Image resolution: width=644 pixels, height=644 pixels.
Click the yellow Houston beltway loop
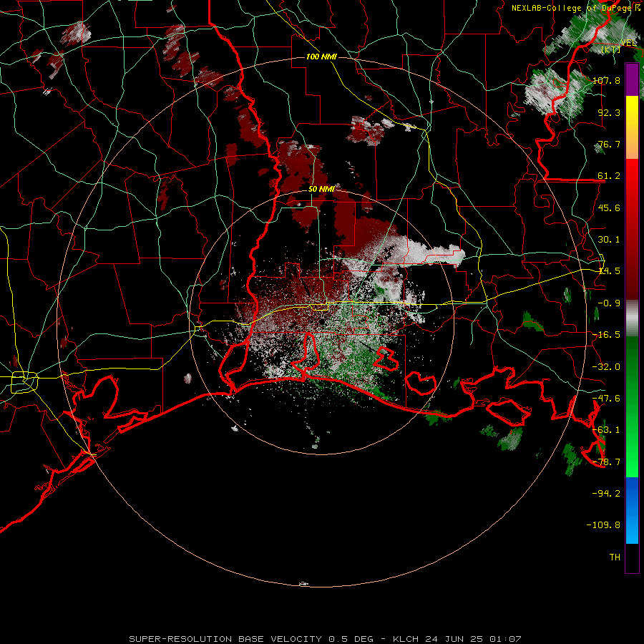click(24, 382)
